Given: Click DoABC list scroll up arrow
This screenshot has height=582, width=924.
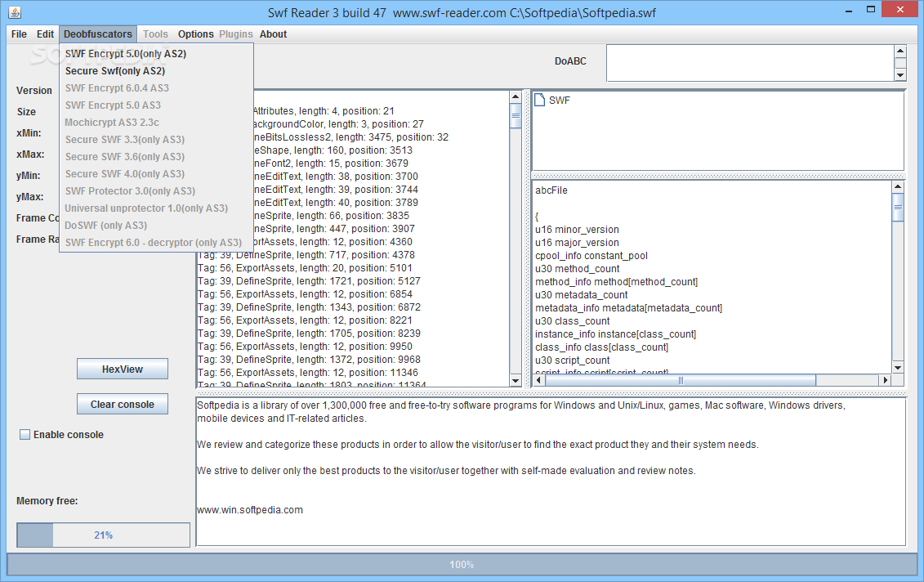Looking at the screenshot, I should click(x=899, y=51).
